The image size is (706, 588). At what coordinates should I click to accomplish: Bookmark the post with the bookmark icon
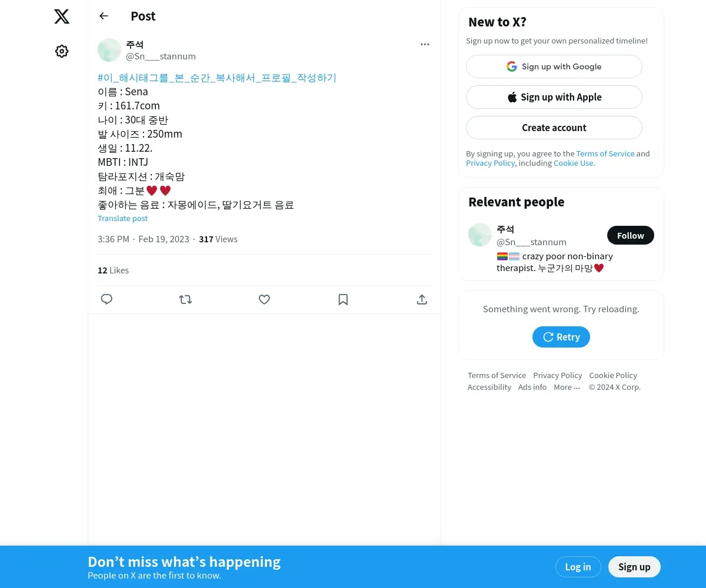pyautogui.click(x=343, y=299)
